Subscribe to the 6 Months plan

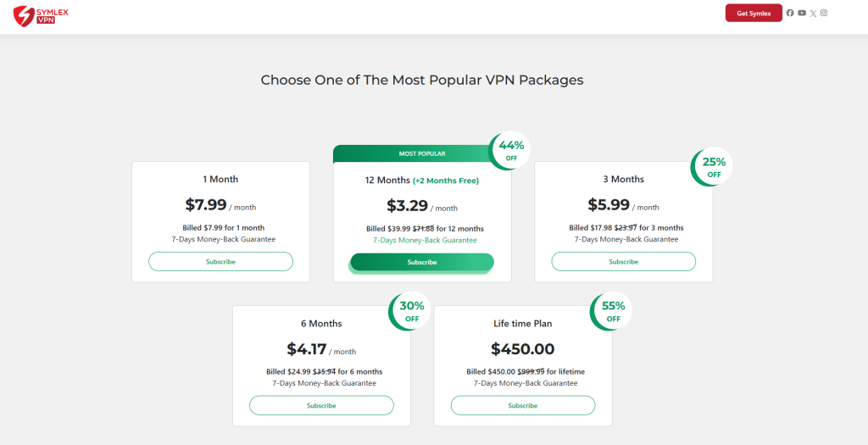(321, 406)
